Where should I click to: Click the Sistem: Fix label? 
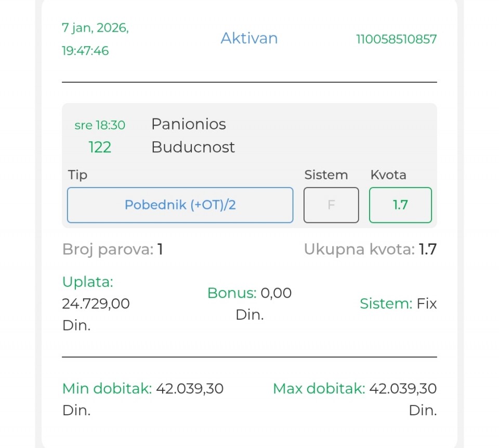click(x=398, y=304)
